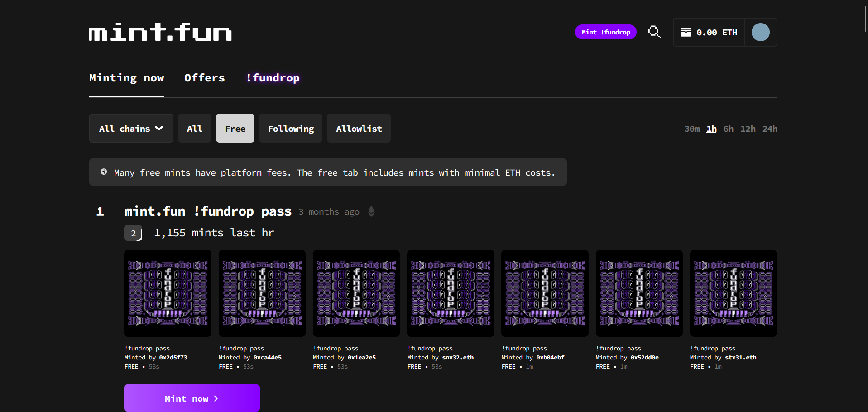Click the mint.fun logo
Screen dimensions: 868x412
tap(160, 32)
